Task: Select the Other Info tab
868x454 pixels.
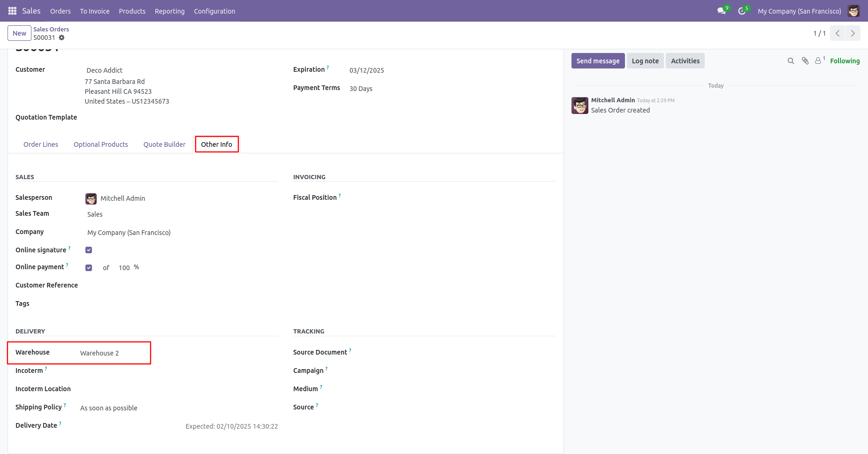Action: [x=217, y=144]
